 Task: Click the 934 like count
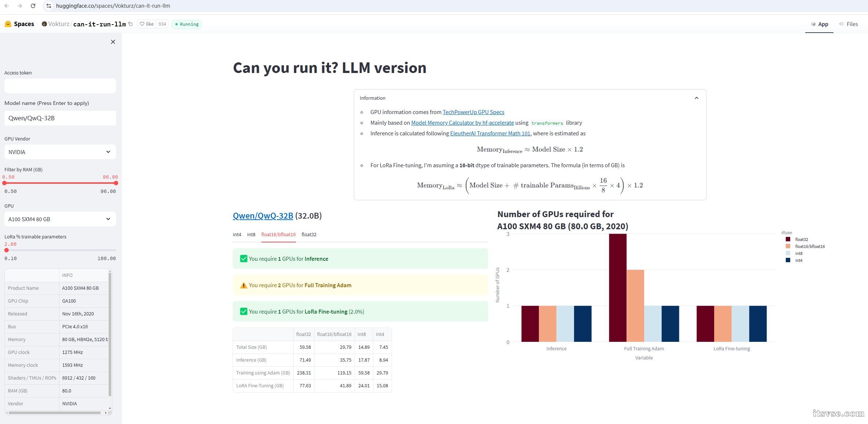(x=162, y=24)
